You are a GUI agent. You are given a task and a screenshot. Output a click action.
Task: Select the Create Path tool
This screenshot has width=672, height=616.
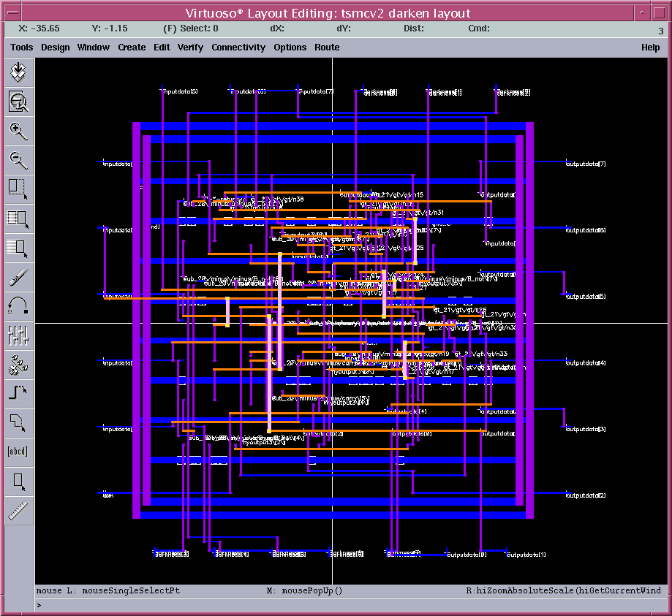(x=18, y=392)
